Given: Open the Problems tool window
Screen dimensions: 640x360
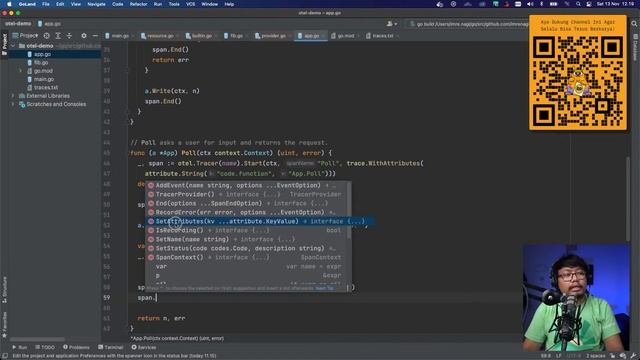Looking at the screenshot, I should click(76, 347).
